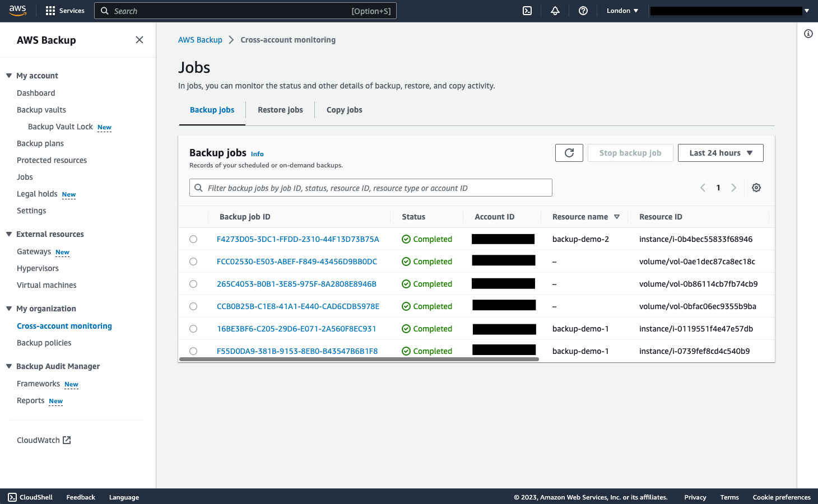Image resolution: width=818 pixels, height=504 pixels.
Task: Open the Terms footer link
Action: coord(729,497)
